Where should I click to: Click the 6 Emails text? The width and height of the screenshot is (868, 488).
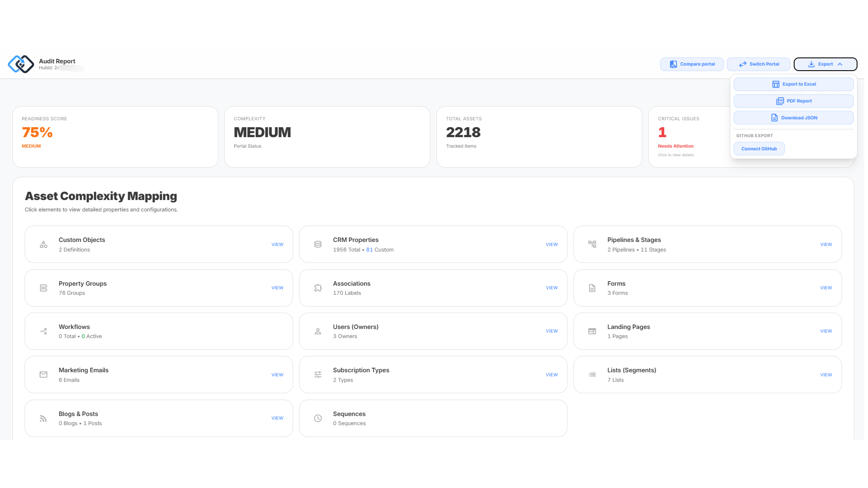click(x=69, y=380)
